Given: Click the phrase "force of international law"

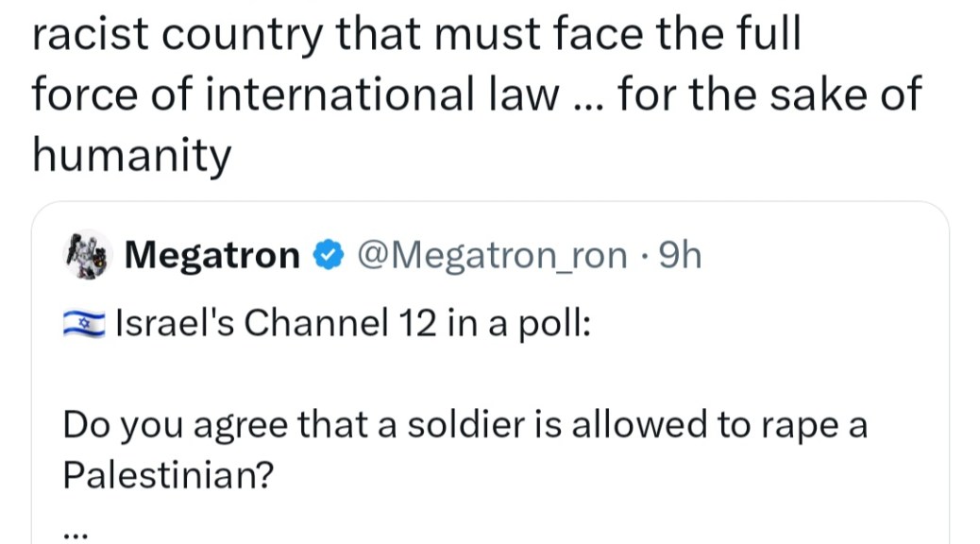Looking at the screenshot, I should pyautogui.click(x=294, y=94).
